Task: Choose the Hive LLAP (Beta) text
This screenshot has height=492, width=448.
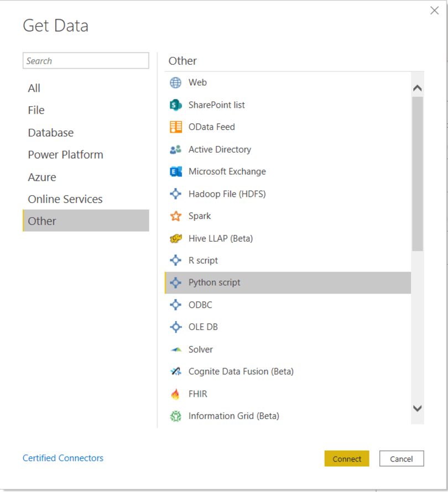Action: 220,238
